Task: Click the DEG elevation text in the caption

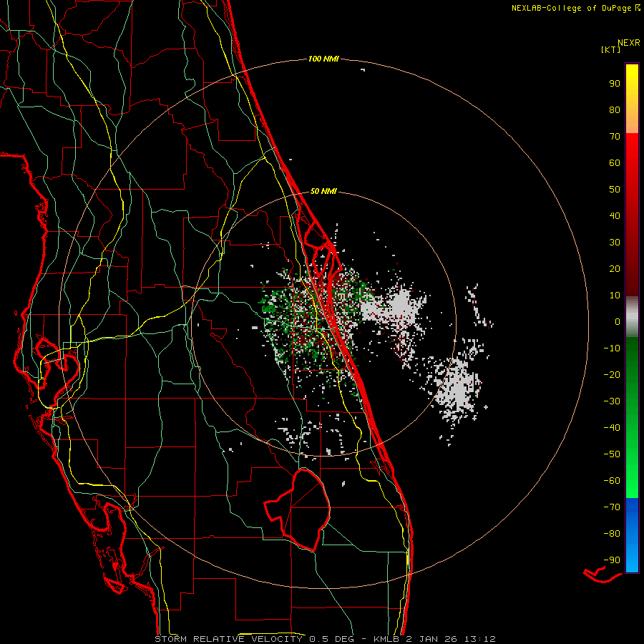Action: pyautogui.click(x=346, y=639)
